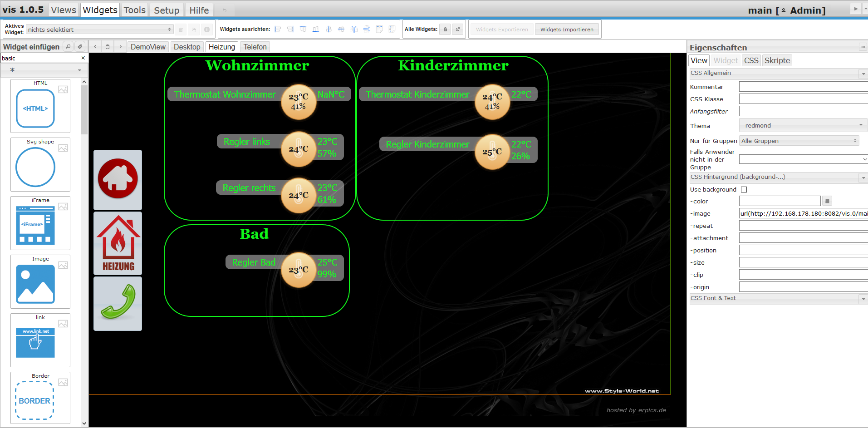This screenshot has width=868, height=429.
Task: Click the Alle Widgets external-link icon
Action: (x=458, y=30)
